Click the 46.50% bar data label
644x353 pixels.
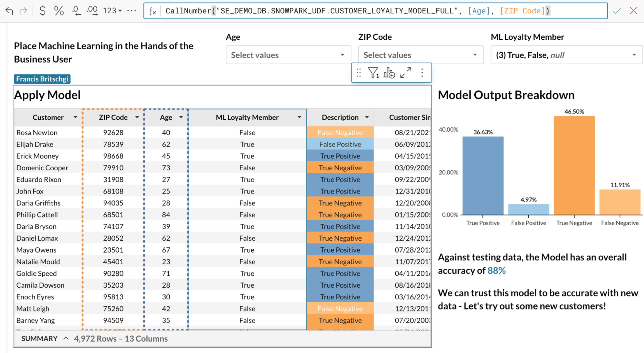[574, 112]
